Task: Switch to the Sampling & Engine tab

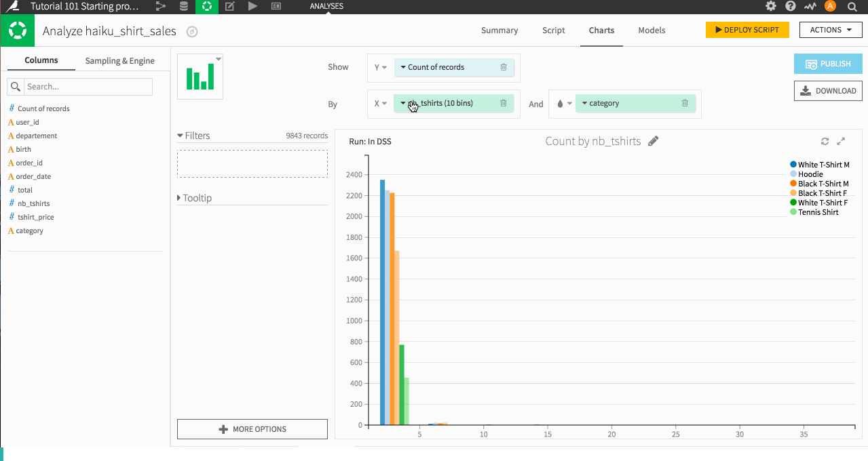Action: [119, 60]
